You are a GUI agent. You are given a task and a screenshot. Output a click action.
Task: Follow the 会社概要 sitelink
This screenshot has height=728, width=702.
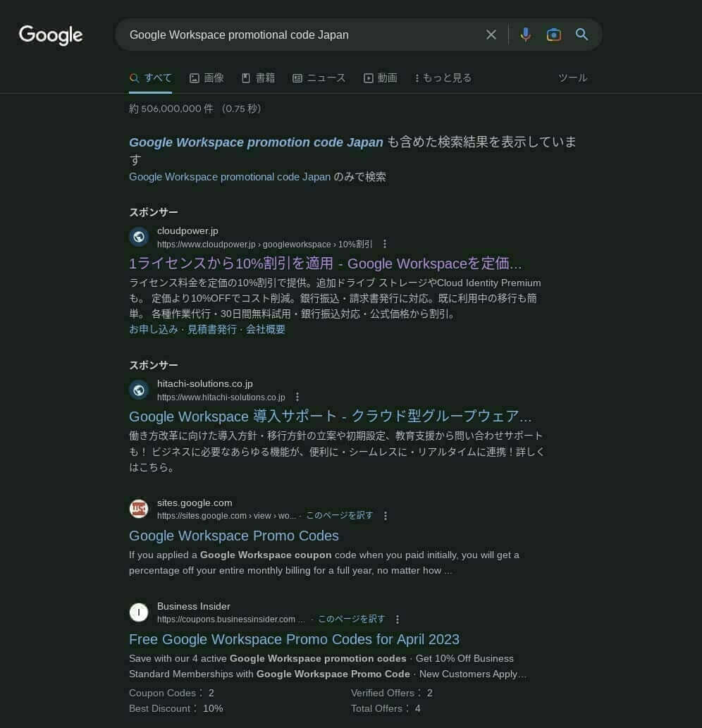click(x=265, y=329)
